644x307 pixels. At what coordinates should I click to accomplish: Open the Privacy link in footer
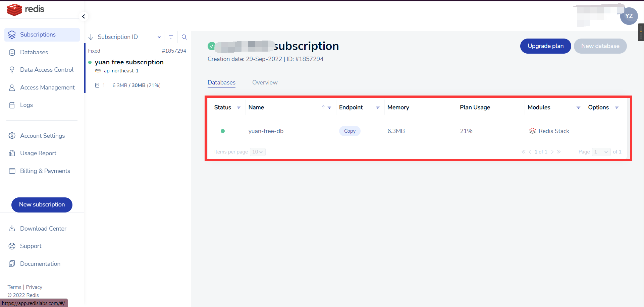(34, 287)
